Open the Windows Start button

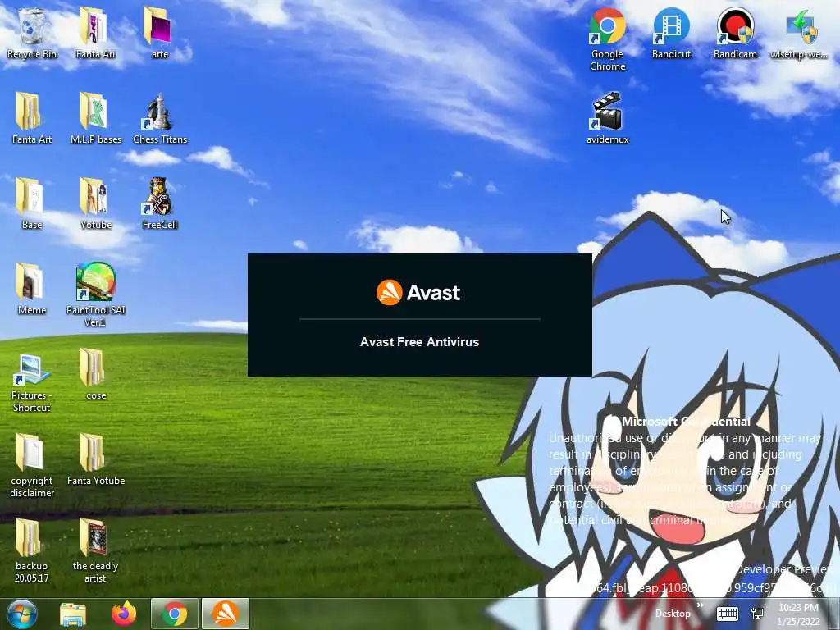point(21,614)
